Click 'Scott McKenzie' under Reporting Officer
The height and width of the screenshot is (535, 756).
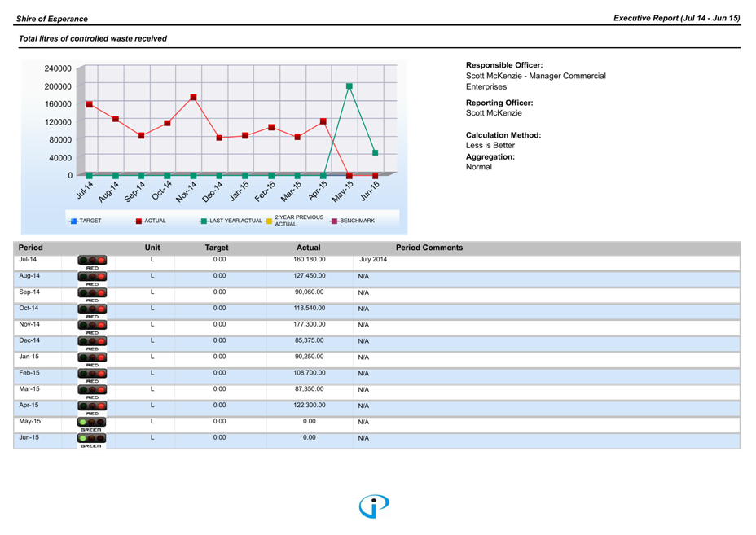click(x=493, y=113)
